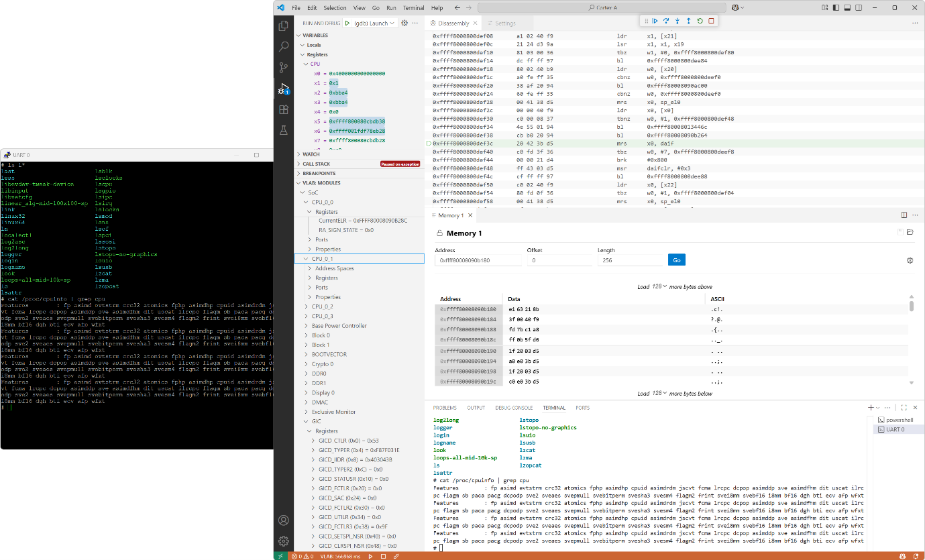Select UART 0 in the terminal list
The height and width of the screenshot is (560, 925).
click(898, 429)
